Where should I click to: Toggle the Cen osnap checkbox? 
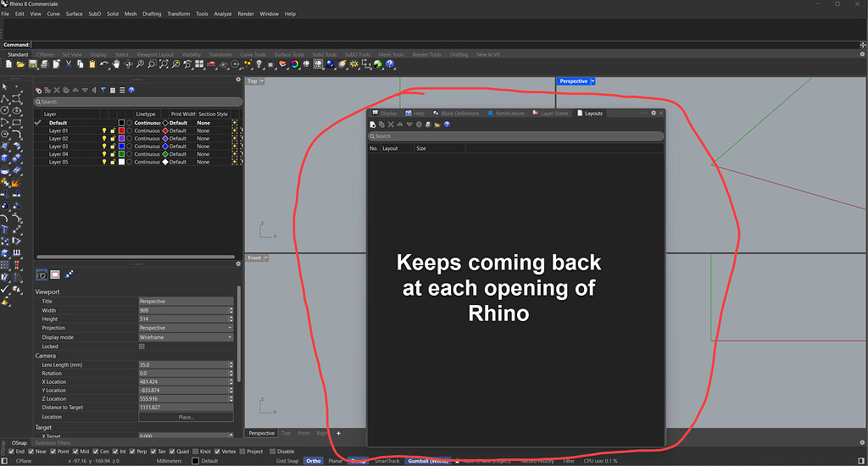[x=95, y=452]
